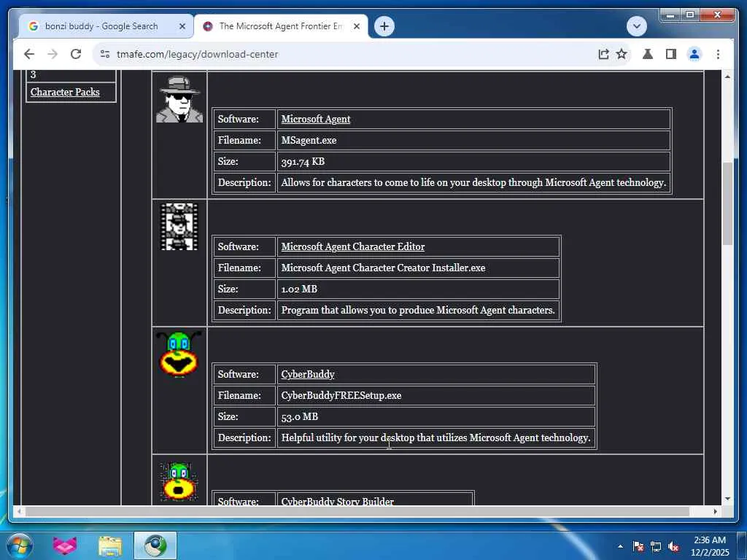
Task: Close the Microsoft Agent Frontier tab
Action: pyautogui.click(x=356, y=27)
